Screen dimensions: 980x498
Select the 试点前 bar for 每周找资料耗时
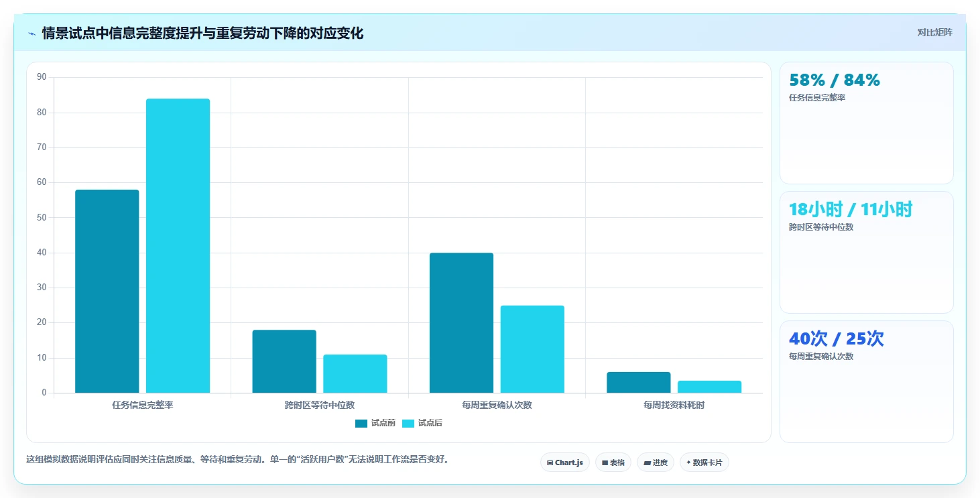point(639,383)
